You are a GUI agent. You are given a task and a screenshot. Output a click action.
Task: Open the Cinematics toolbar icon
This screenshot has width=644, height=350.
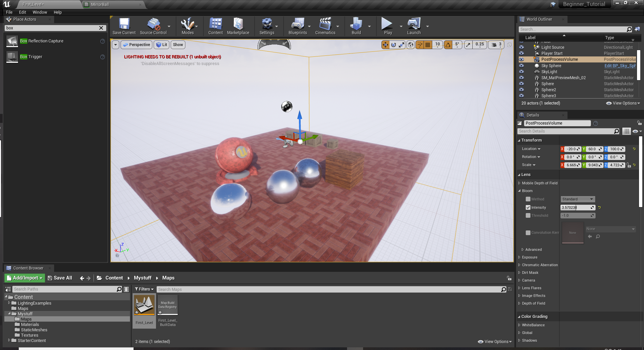(x=325, y=26)
